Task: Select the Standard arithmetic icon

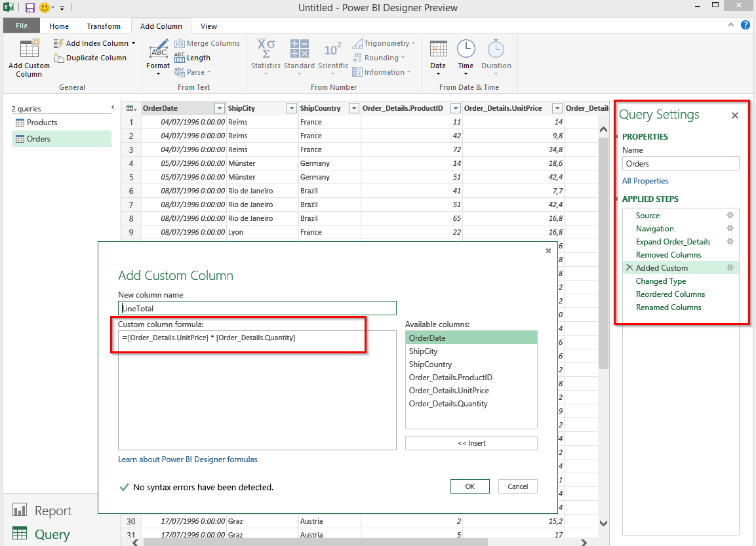Action: (300, 49)
